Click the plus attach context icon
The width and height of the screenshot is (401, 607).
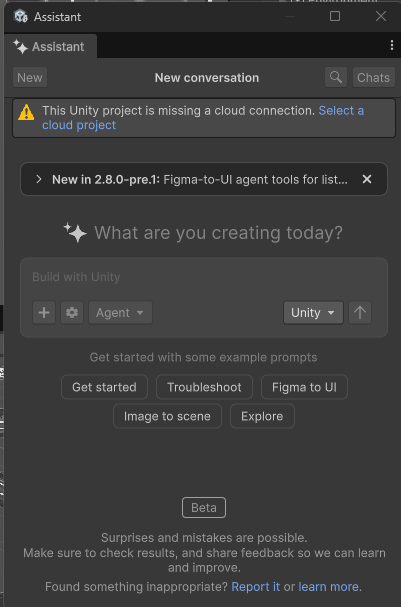(x=44, y=312)
